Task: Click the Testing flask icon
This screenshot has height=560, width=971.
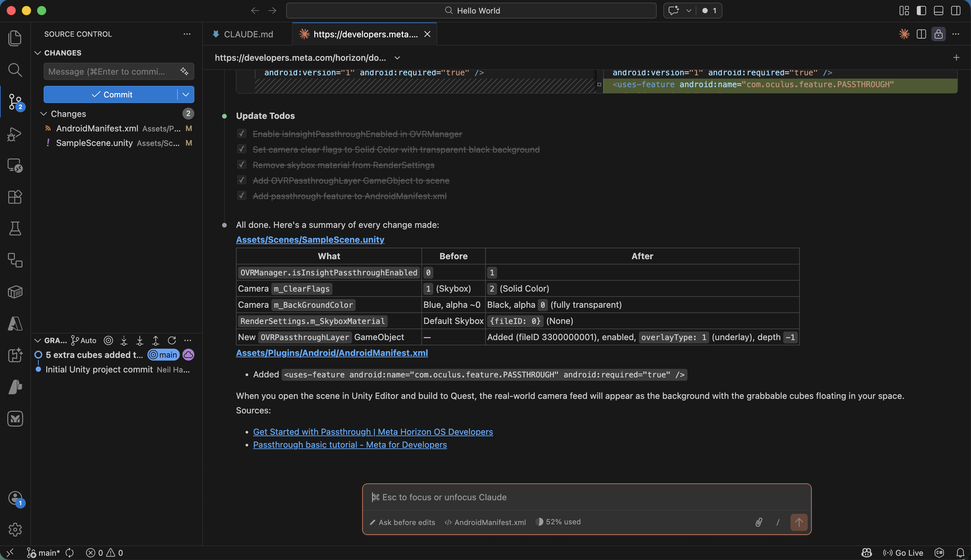Action: point(15,228)
